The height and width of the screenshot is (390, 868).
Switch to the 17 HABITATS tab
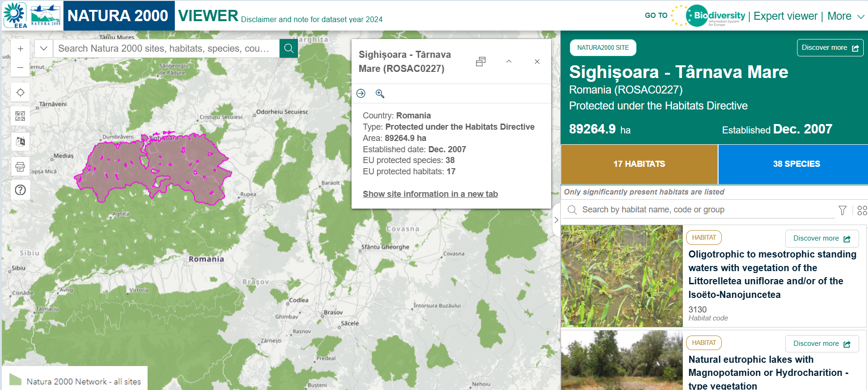tap(639, 164)
